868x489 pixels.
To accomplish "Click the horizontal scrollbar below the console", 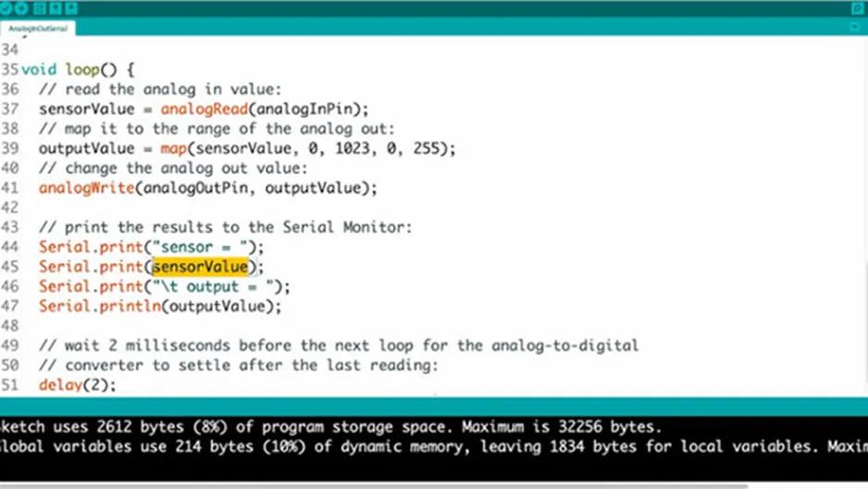I will pos(374,486).
